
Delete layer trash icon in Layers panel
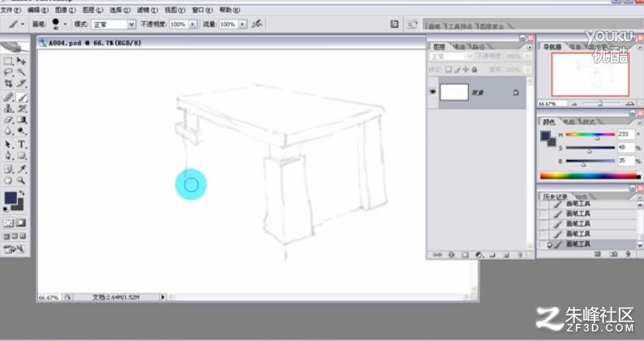click(520, 255)
